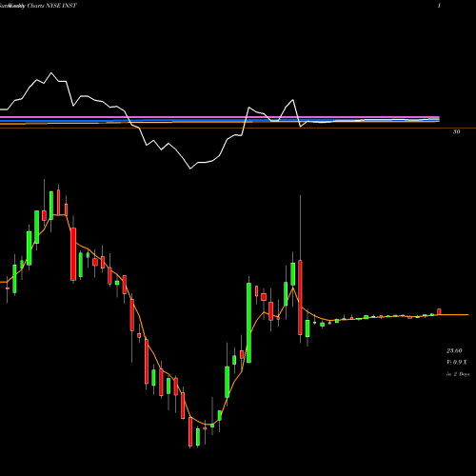Click the large red candle with the longest upper wick
476x476 pixels.
300,297
